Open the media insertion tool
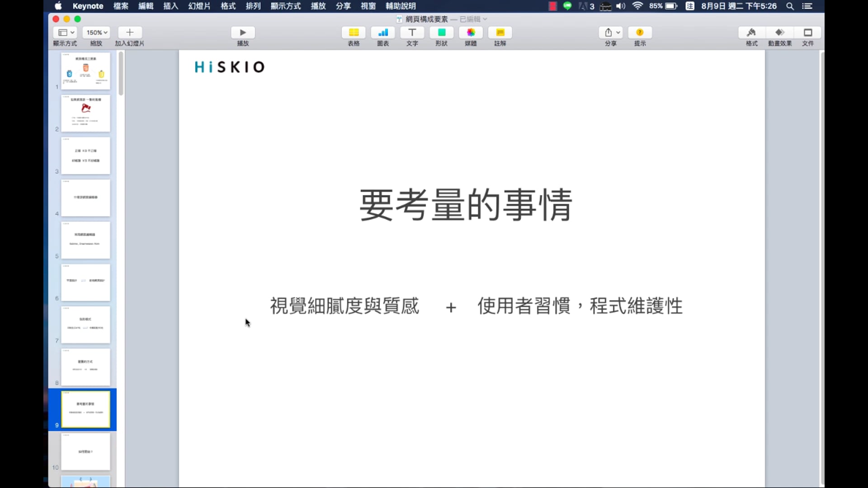Image resolution: width=868 pixels, height=488 pixels. 471,36
